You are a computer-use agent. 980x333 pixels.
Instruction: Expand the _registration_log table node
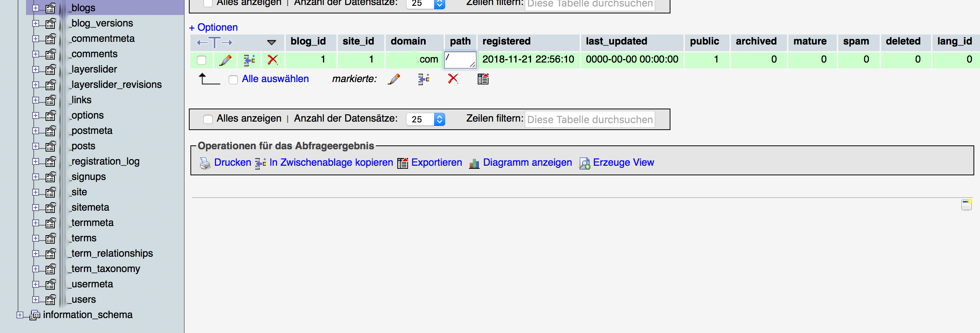point(36,161)
